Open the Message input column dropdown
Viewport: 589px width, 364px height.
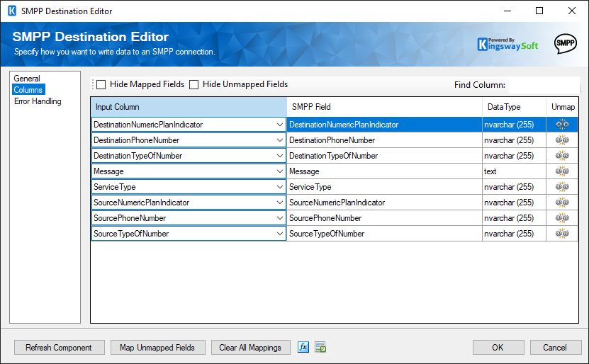(x=280, y=171)
